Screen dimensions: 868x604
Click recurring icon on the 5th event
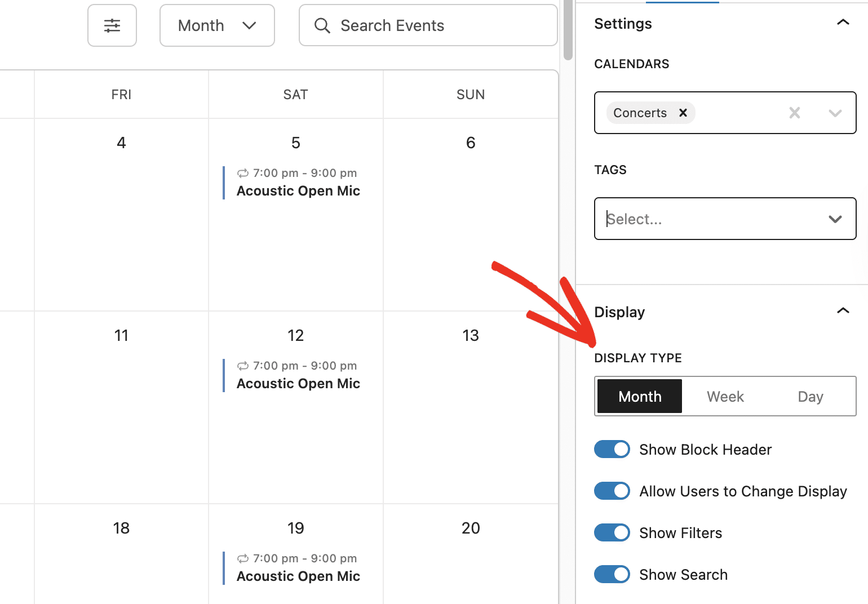click(x=243, y=173)
